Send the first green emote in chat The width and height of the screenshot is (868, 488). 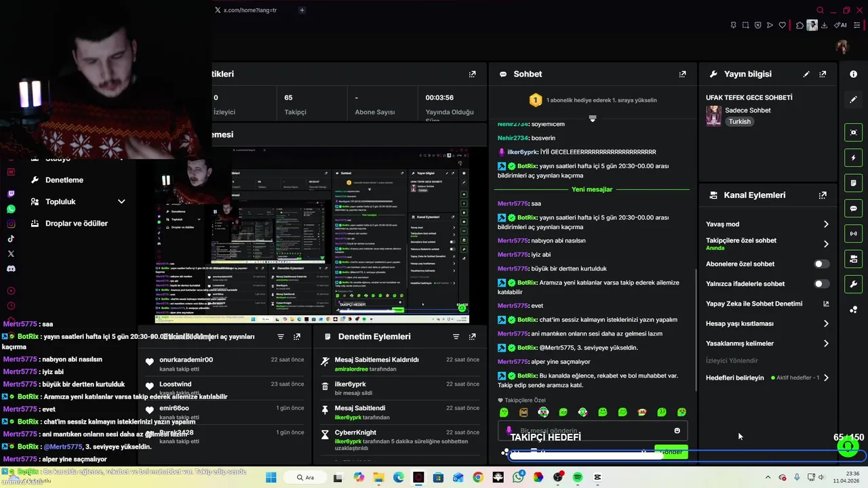pyautogui.click(x=504, y=412)
